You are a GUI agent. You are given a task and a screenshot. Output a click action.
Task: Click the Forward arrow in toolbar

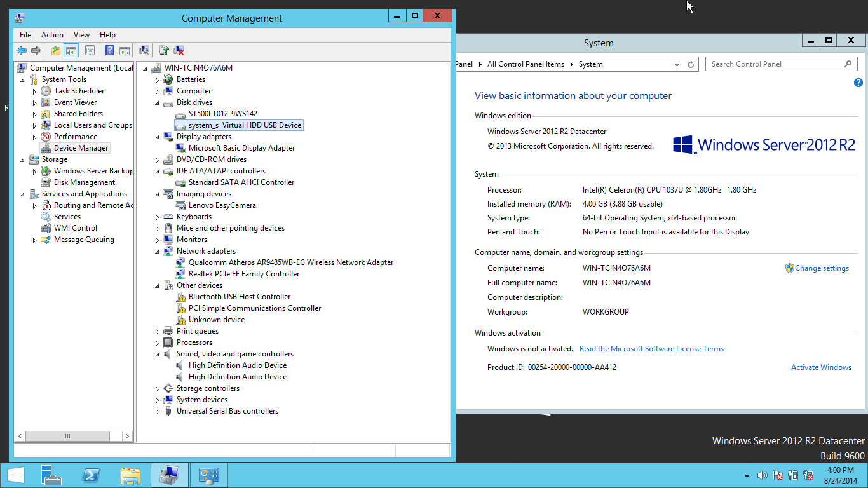pos(36,51)
